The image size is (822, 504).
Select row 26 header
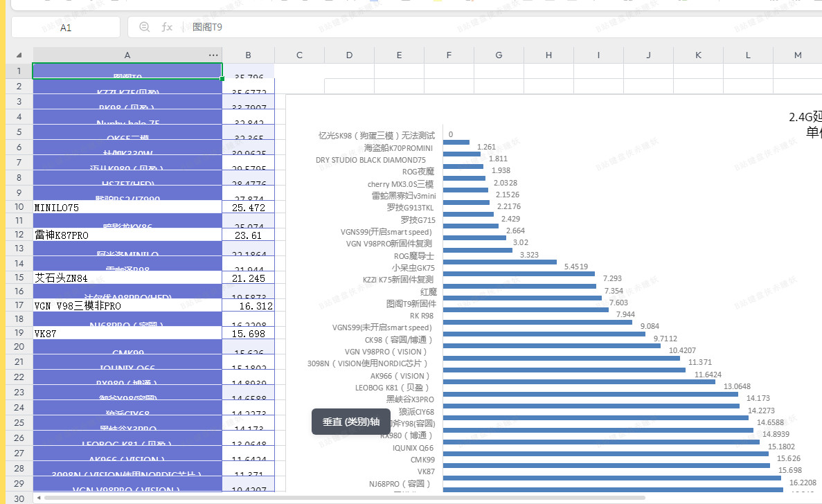19,438
